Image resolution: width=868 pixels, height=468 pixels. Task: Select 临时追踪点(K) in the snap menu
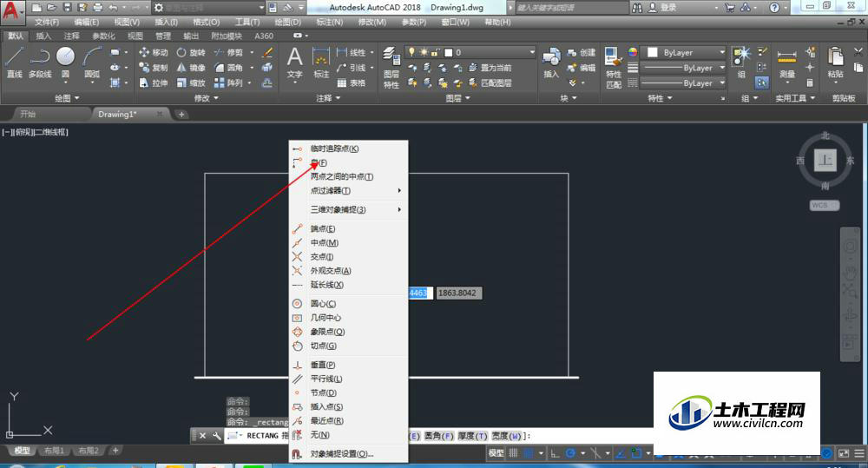[x=348, y=148]
